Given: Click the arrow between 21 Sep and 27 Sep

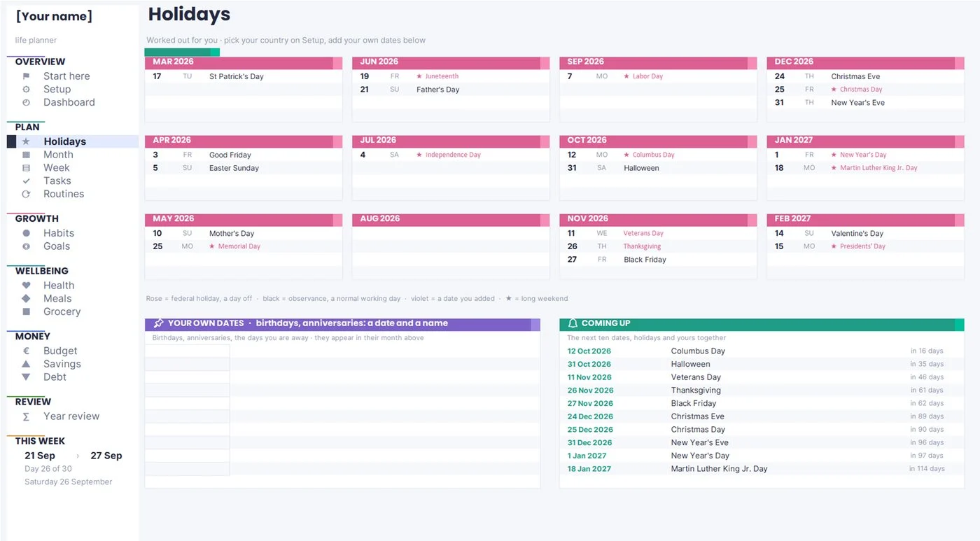Looking at the screenshot, I should click(78, 456).
